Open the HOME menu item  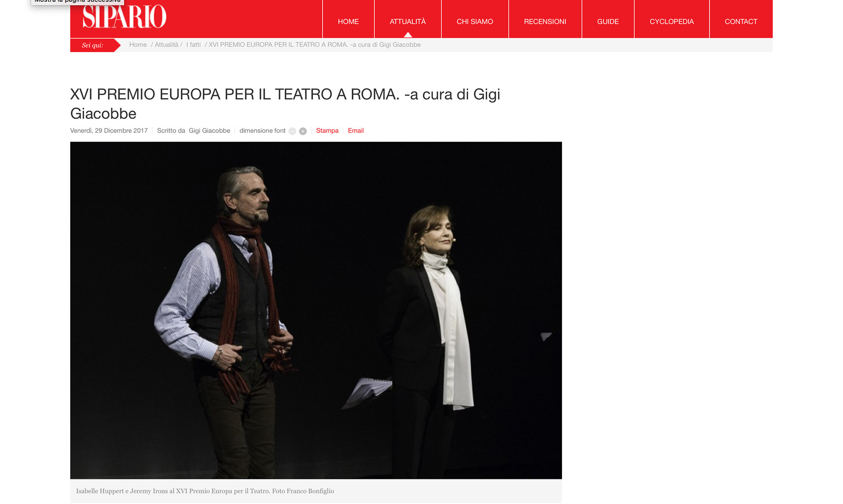[x=348, y=21]
